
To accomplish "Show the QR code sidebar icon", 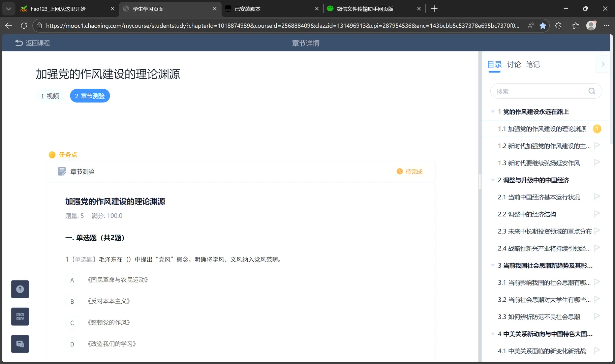I will point(20,316).
